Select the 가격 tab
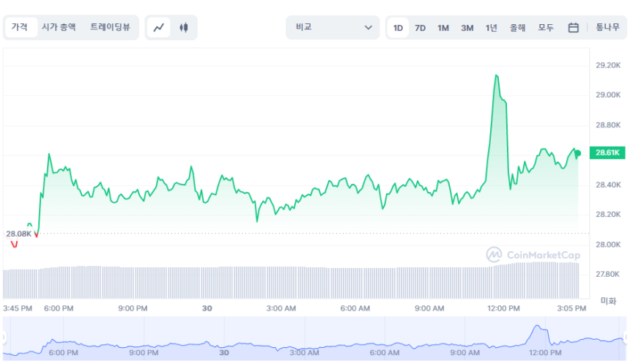 (x=20, y=27)
